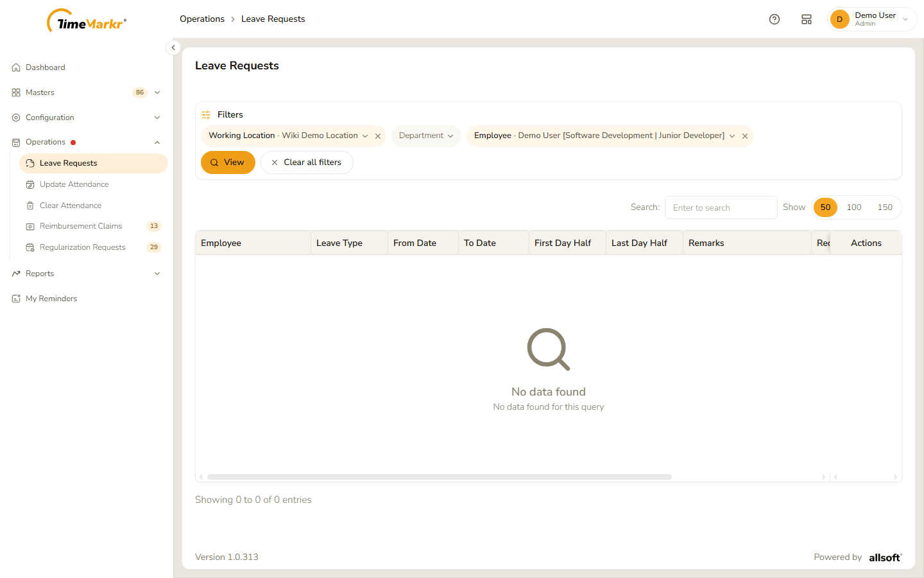Viewport: 924px width, 578px height.
Task: Collapse the Operations menu chevron
Action: [157, 143]
